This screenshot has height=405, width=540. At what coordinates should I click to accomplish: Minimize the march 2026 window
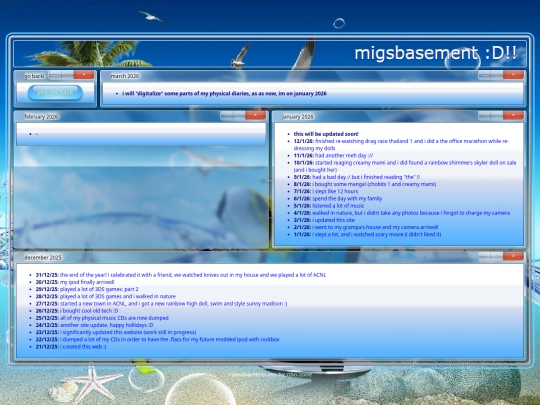(x=484, y=75)
